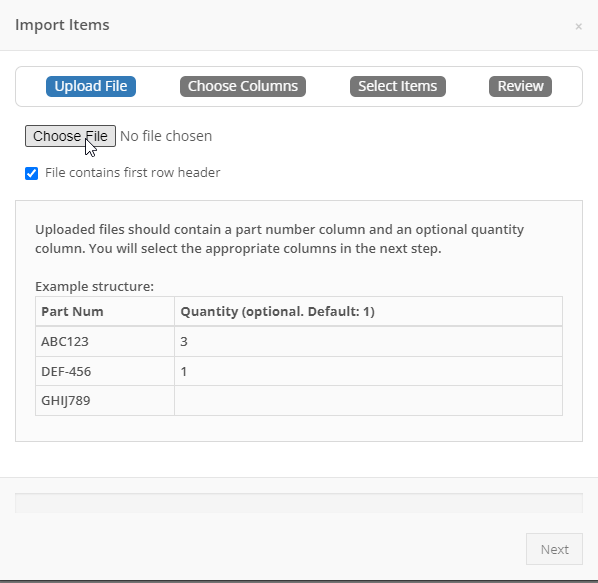Close the Import Items dialog
Viewport: 598px width, 583px height.
[578, 26]
